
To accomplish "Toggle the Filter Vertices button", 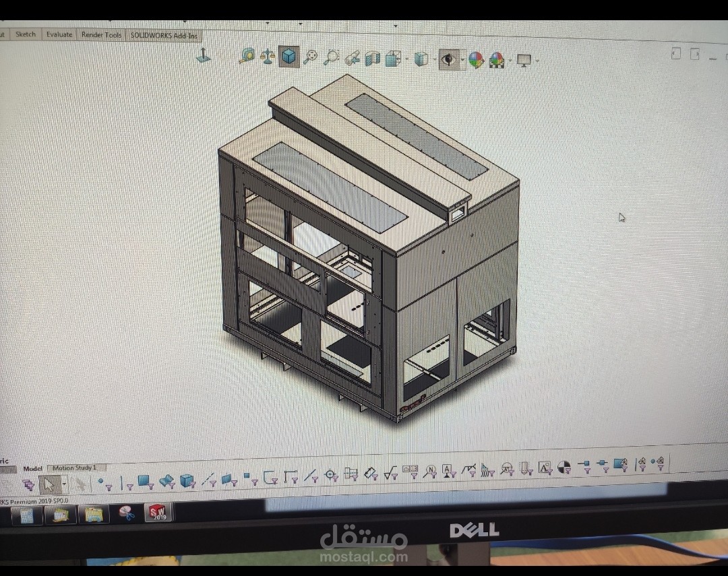I will coord(105,484).
